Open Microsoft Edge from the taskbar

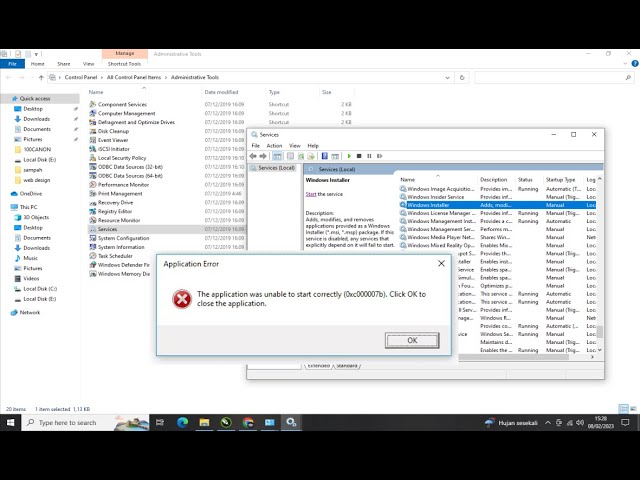tap(182, 422)
